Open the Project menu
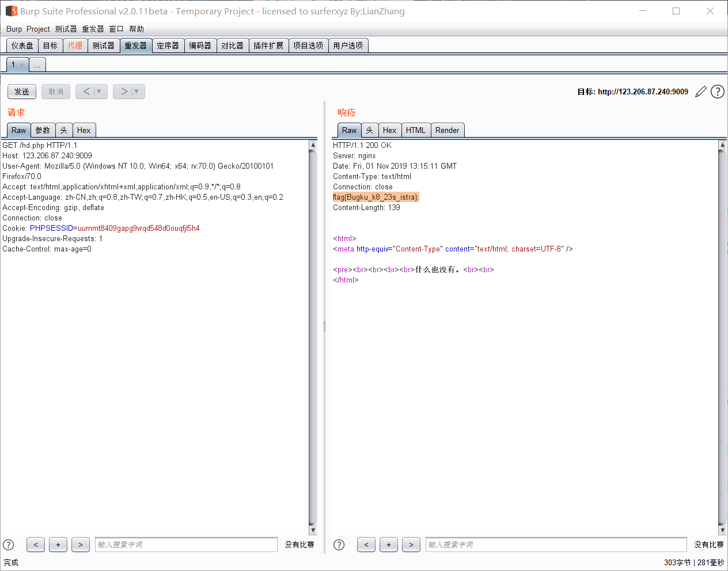 (38, 29)
